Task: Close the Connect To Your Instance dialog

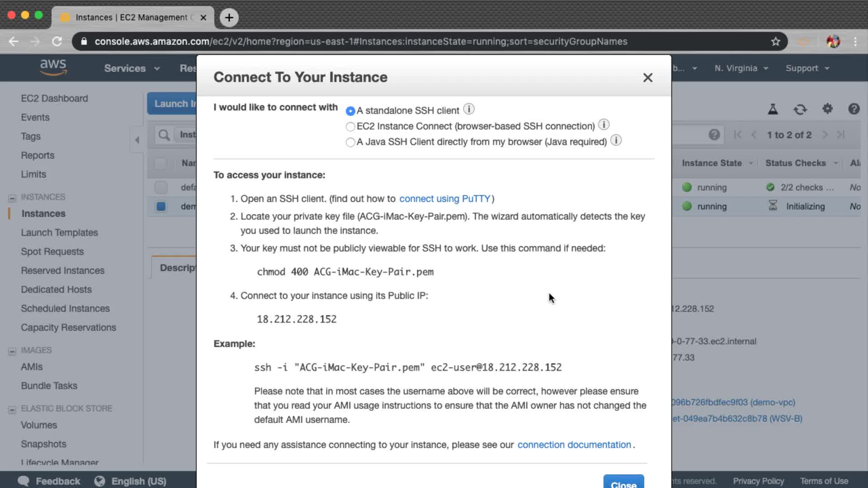Action: point(647,78)
